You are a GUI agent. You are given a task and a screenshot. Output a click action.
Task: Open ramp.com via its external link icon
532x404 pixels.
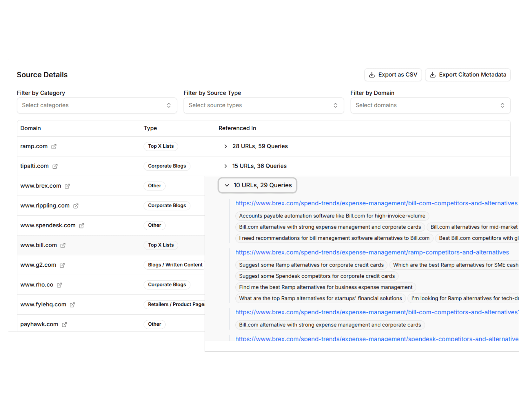54,146
